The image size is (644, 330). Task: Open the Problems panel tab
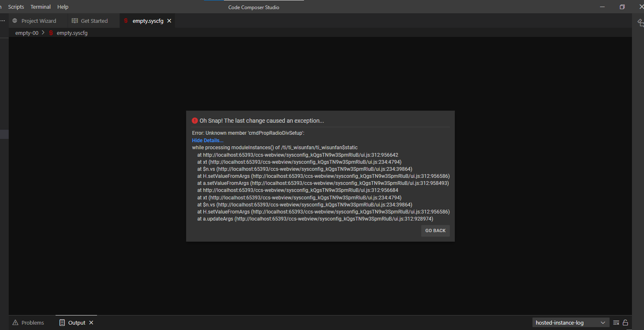pos(33,323)
